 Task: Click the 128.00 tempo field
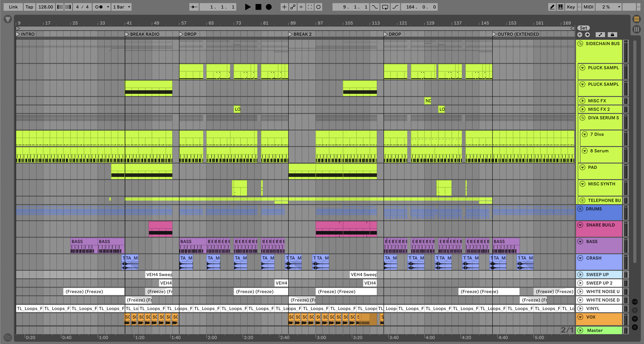[45, 7]
